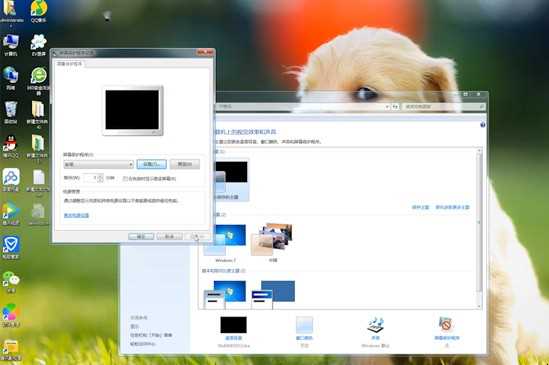Click the screen saver Preview button
Screen dimensions: 549x365
coord(185,164)
